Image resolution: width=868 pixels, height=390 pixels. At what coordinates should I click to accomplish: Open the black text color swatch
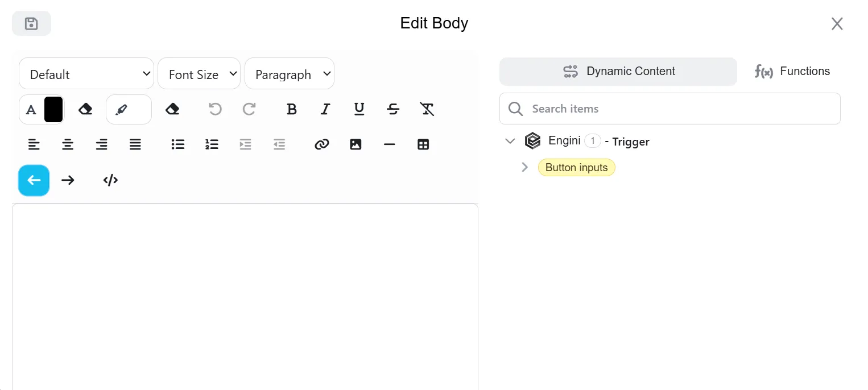[53, 109]
